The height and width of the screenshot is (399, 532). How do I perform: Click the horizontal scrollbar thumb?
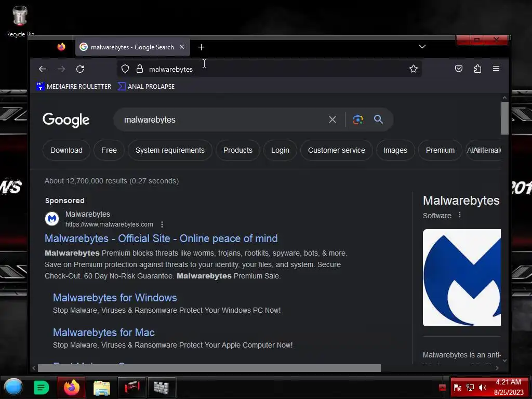[x=209, y=368]
